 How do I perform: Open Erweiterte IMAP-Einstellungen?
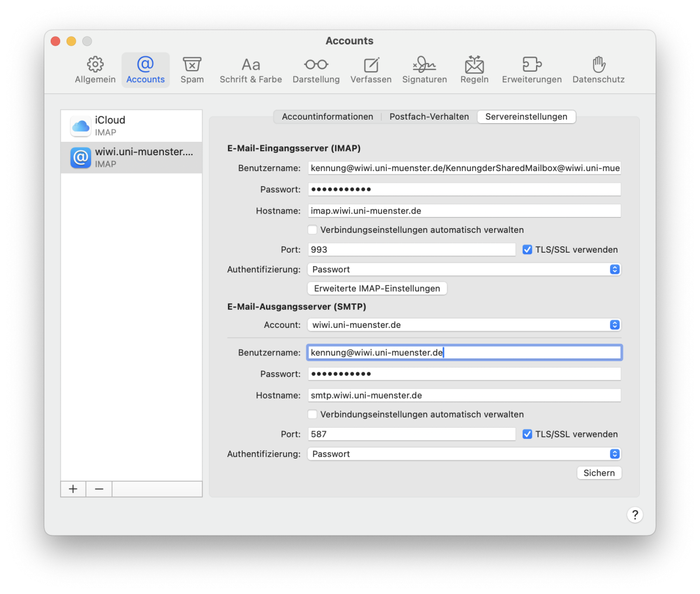pos(377,288)
